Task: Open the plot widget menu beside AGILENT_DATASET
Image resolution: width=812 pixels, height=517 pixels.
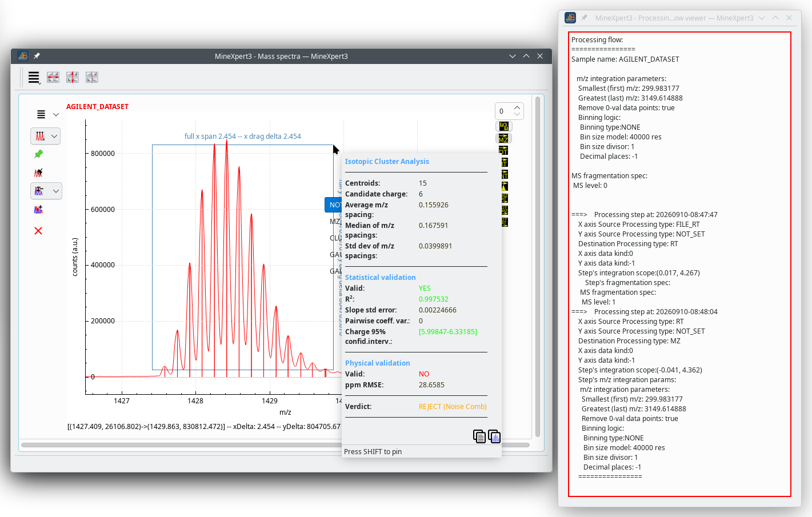Action: pos(47,114)
